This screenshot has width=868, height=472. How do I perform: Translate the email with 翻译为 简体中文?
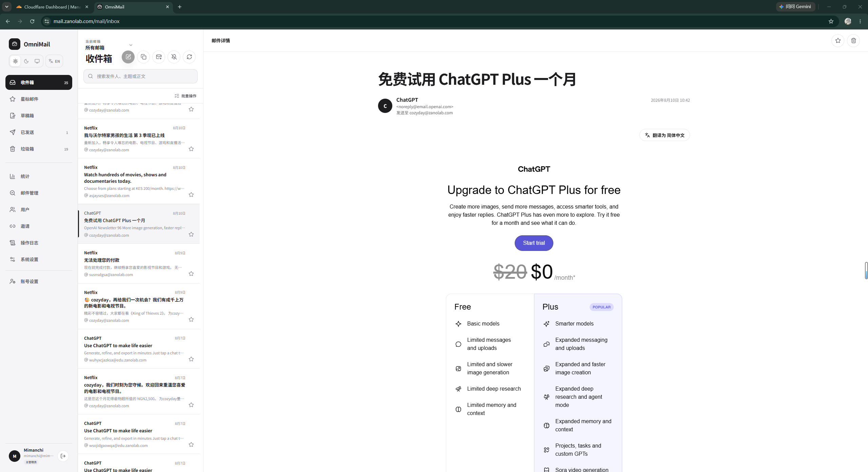(x=665, y=135)
